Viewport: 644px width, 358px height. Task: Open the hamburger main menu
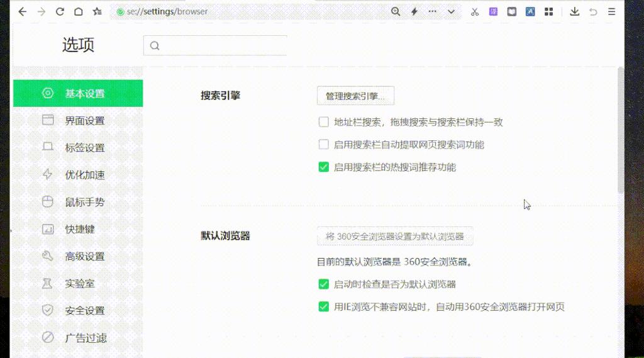click(611, 11)
